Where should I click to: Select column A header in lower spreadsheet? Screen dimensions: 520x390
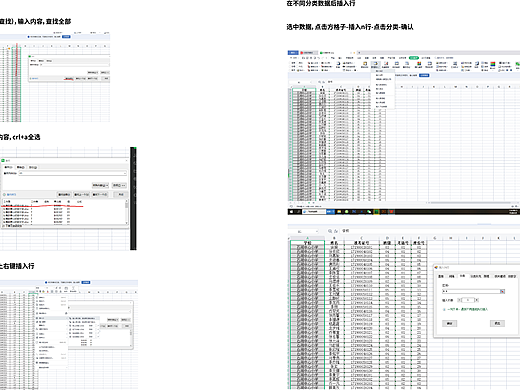(x=307, y=238)
